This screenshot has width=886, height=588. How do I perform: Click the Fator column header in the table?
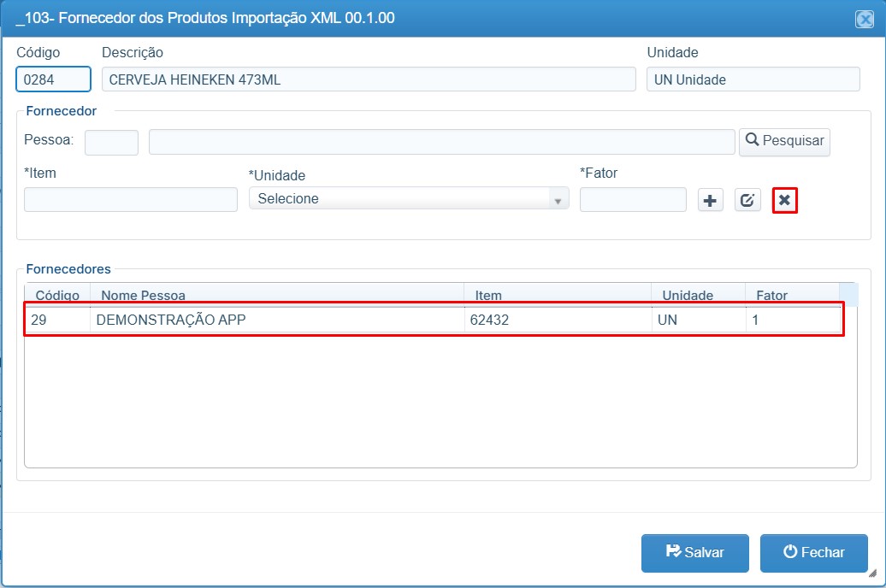(792, 295)
